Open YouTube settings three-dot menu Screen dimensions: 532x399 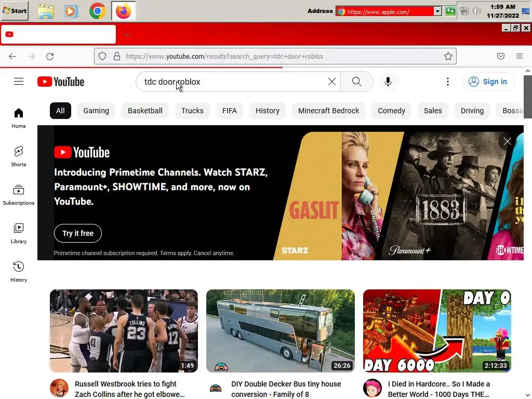tap(447, 82)
